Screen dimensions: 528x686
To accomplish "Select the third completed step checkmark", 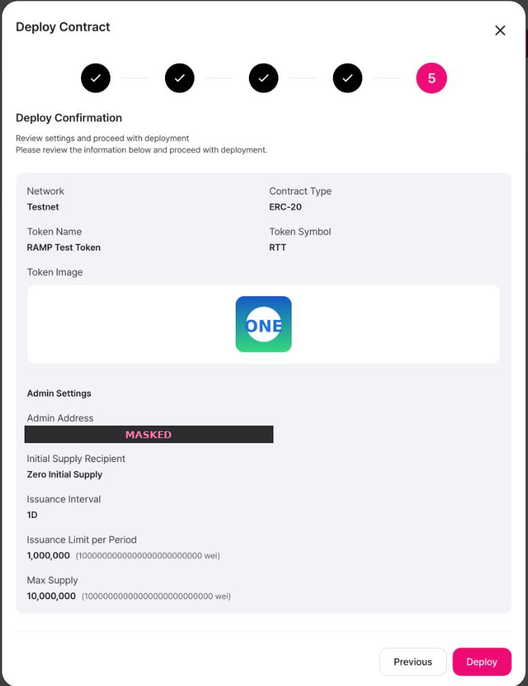I will tap(263, 78).
